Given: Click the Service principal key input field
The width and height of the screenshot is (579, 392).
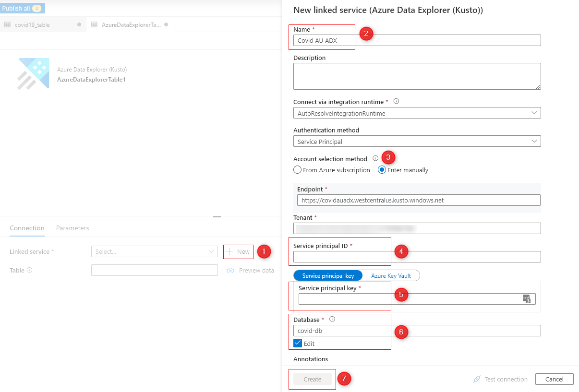Looking at the screenshot, I should pos(417,299).
